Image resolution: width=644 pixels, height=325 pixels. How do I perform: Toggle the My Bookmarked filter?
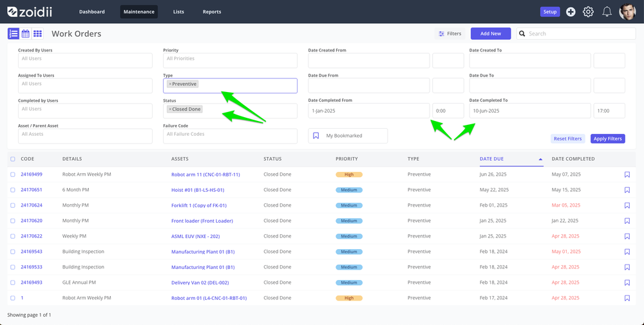click(x=348, y=136)
